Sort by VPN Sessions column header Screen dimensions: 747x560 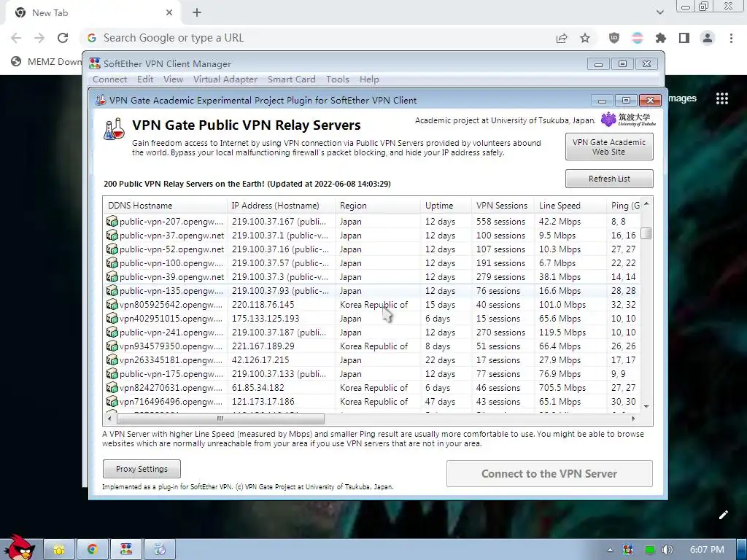(503, 205)
